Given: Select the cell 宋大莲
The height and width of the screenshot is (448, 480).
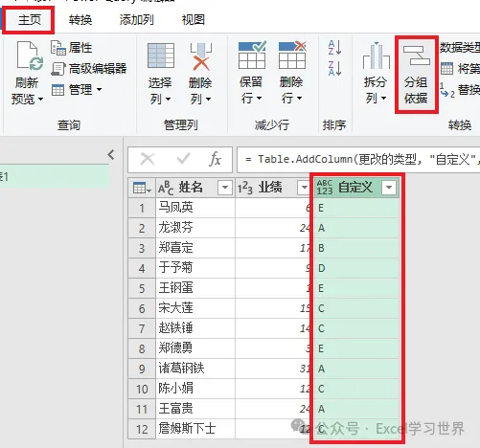Looking at the screenshot, I should 195,308.
